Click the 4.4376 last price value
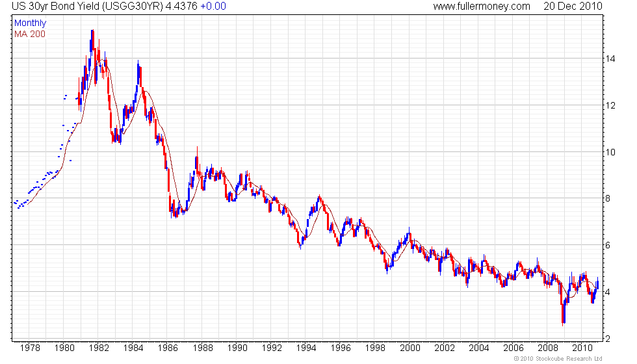637x364 pixels. point(181,6)
